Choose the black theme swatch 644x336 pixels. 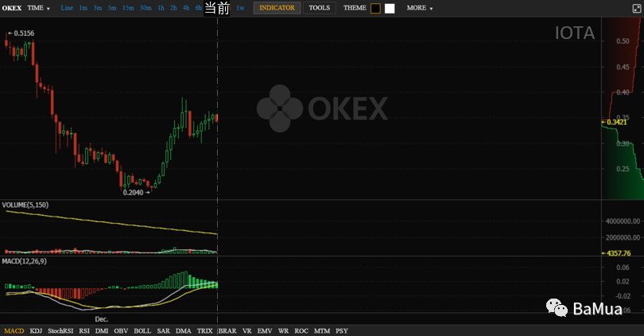tap(375, 8)
